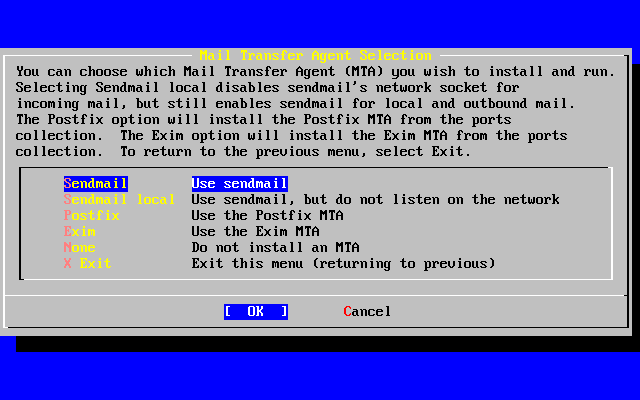The width and height of the screenshot is (640, 400).
Task: Click the 'incoming mail, but still enables sendmail' line
Action: pos(296,104)
